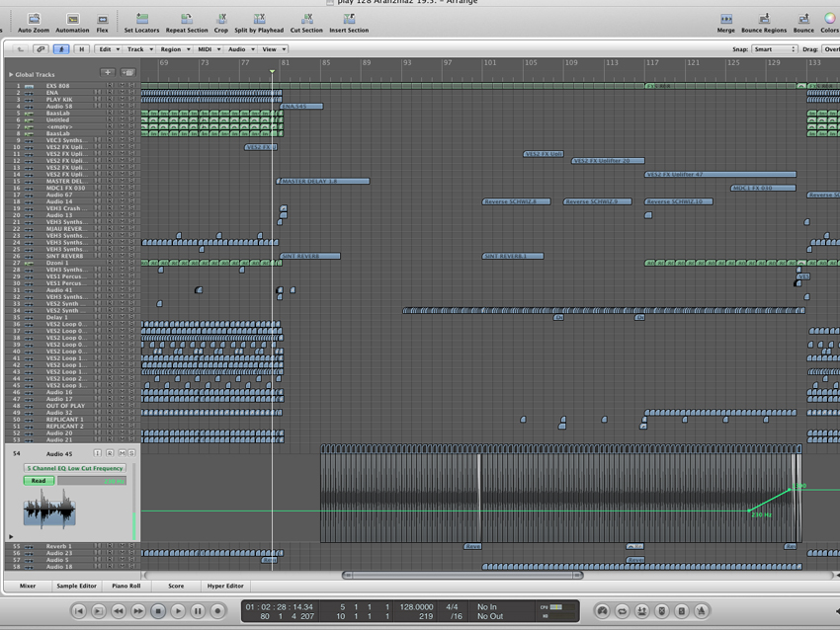Open the Channel EQ Low Cut Frequency parameter menu
The image size is (840, 630).
tap(75, 468)
